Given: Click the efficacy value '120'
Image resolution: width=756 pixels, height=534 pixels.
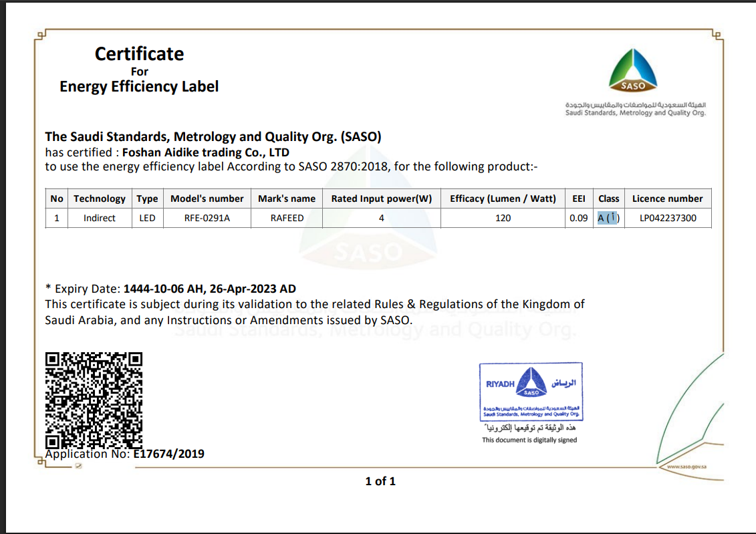Looking at the screenshot, I should click(503, 218).
